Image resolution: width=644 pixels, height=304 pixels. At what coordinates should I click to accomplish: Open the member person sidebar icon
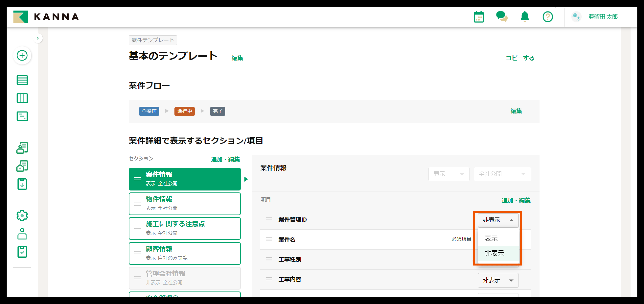pyautogui.click(x=22, y=234)
